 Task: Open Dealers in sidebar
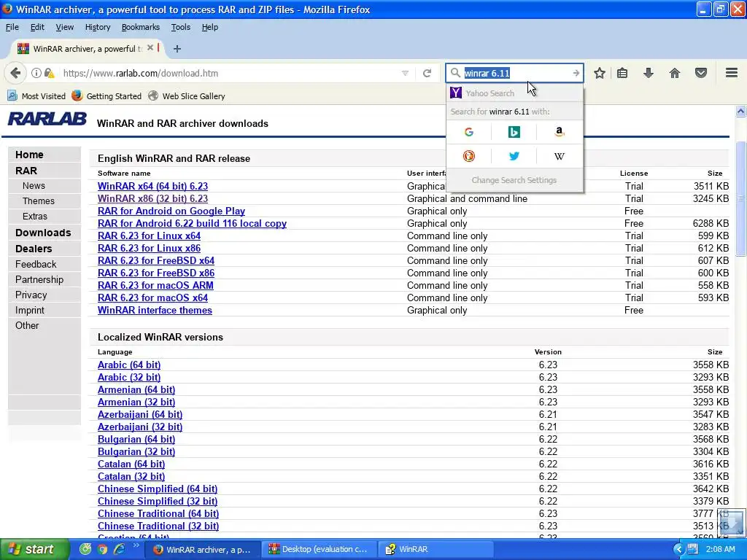[x=34, y=249]
